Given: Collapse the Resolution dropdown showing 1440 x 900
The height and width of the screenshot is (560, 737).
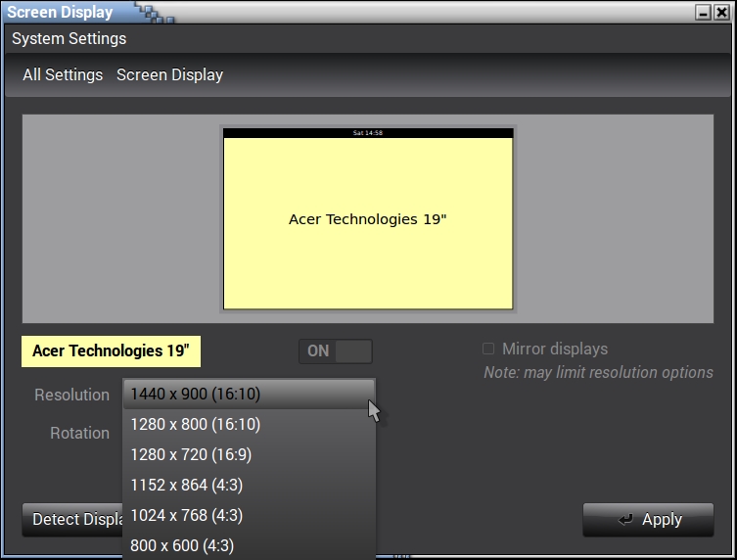Looking at the screenshot, I should 249,394.
